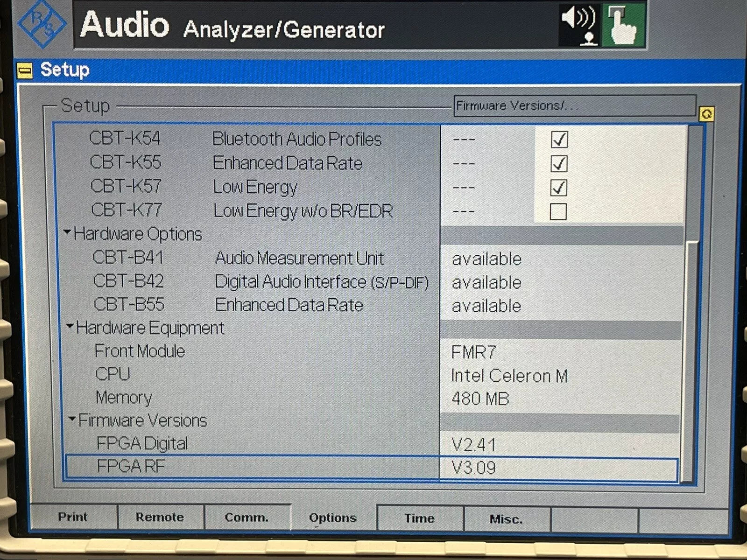Select the Options tab
Viewport: 747px width, 560px height.
pos(333,518)
